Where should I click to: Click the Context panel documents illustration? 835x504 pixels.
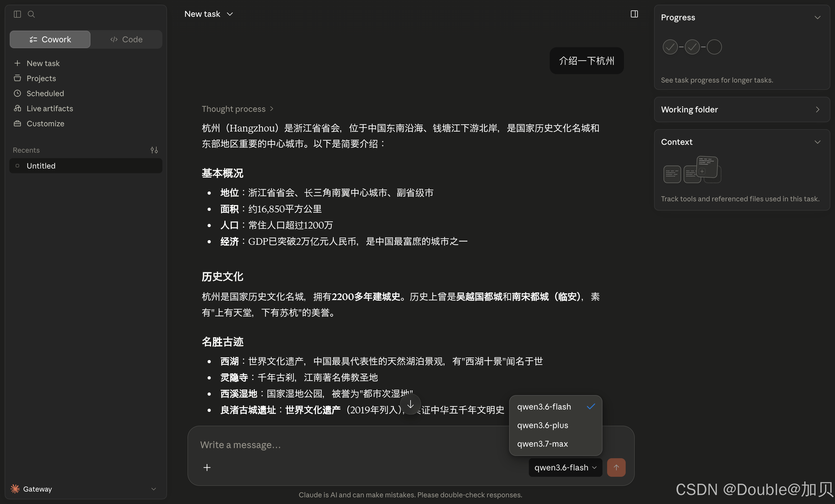click(692, 169)
